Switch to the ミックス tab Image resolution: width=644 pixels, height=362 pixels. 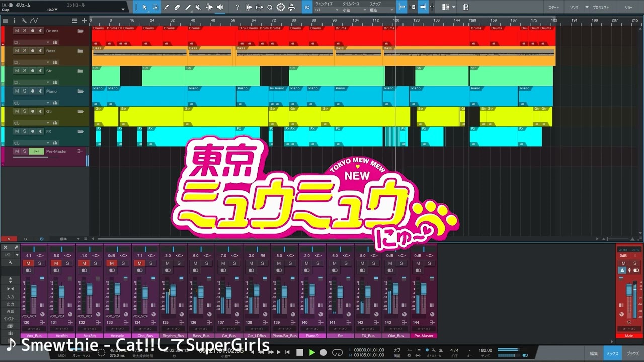click(x=612, y=354)
